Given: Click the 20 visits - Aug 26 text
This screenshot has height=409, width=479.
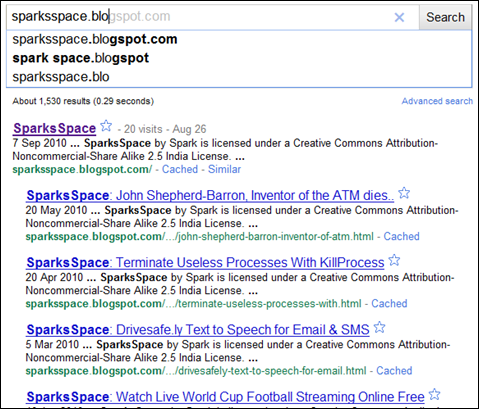Looking at the screenshot, I should pos(165,129).
